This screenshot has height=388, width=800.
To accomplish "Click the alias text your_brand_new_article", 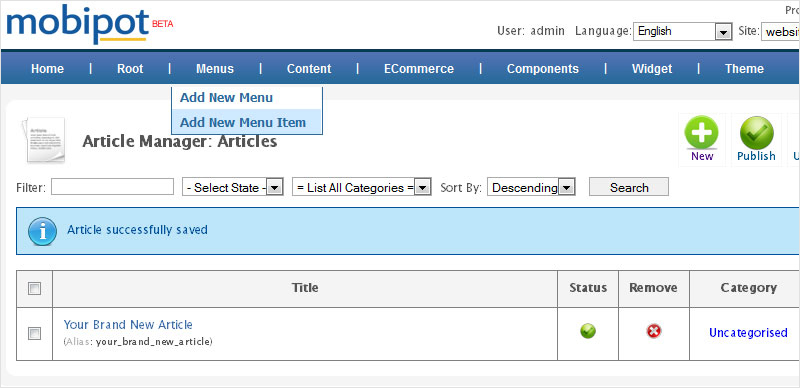I will click(154, 342).
